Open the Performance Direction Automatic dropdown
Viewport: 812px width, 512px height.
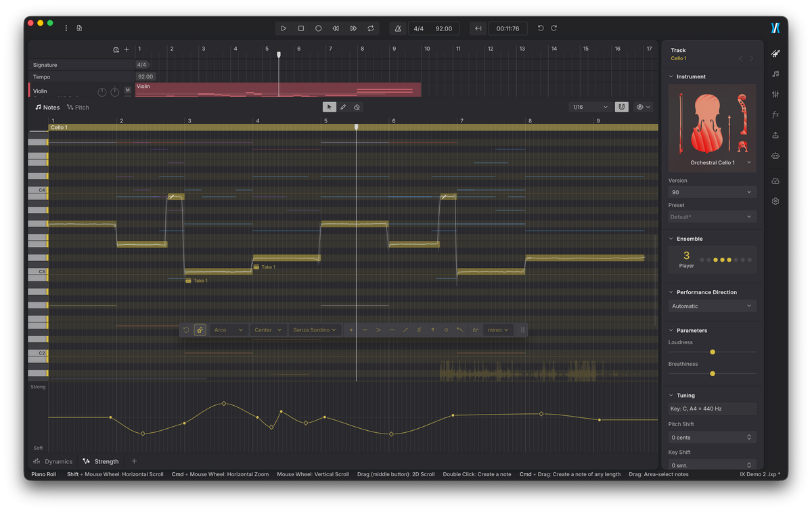(712, 306)
